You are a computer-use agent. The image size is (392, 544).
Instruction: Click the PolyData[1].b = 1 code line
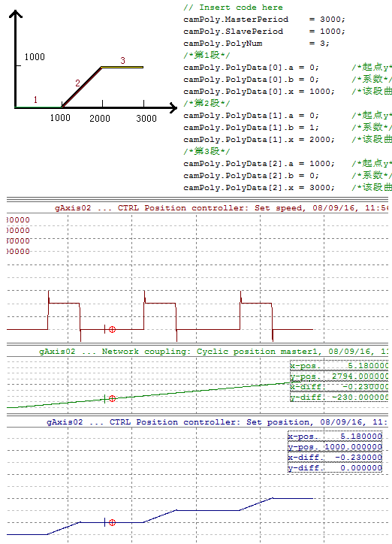coord(251,128)
